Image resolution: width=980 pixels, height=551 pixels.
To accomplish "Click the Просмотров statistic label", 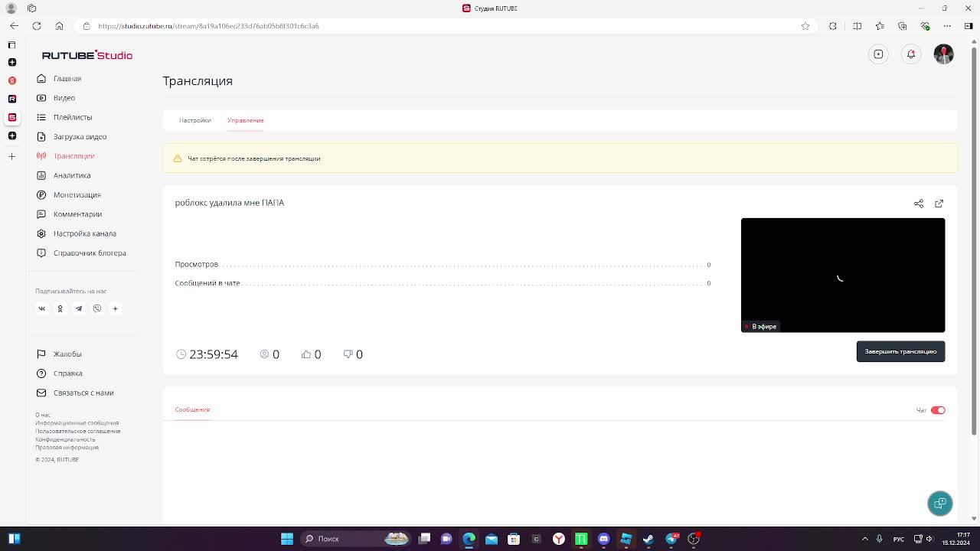I will tap(196, 264).
